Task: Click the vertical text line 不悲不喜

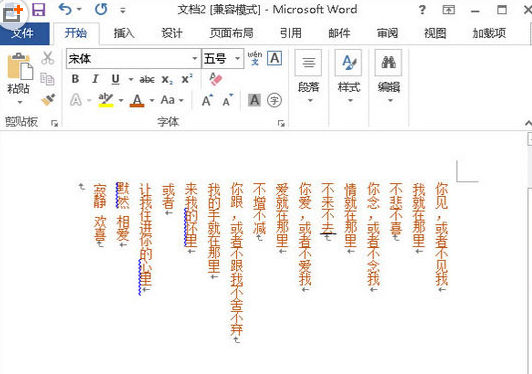Action: point(396,209)
